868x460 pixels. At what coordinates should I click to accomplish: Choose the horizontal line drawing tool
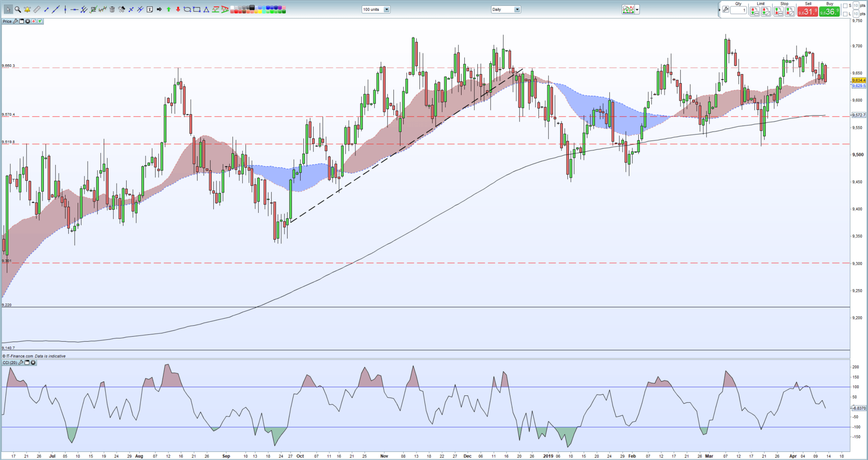[x=74, y=9]
